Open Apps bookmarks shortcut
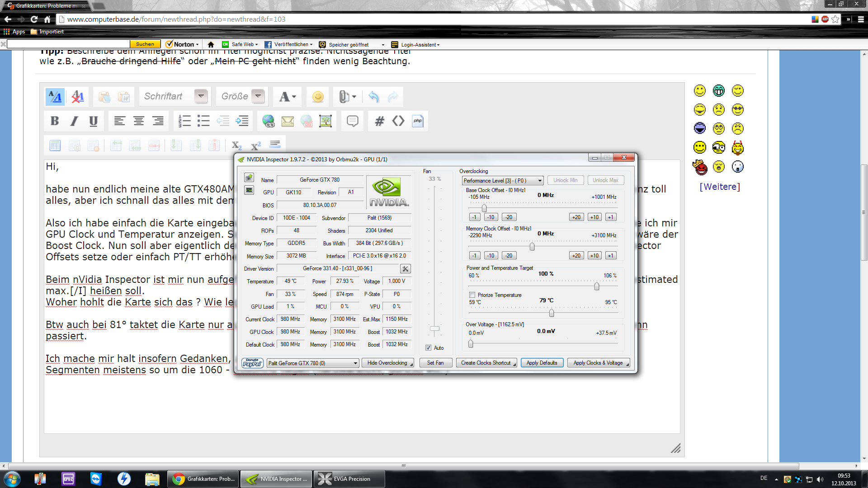Viewport: 868px width, 488px height. (14, 32)
